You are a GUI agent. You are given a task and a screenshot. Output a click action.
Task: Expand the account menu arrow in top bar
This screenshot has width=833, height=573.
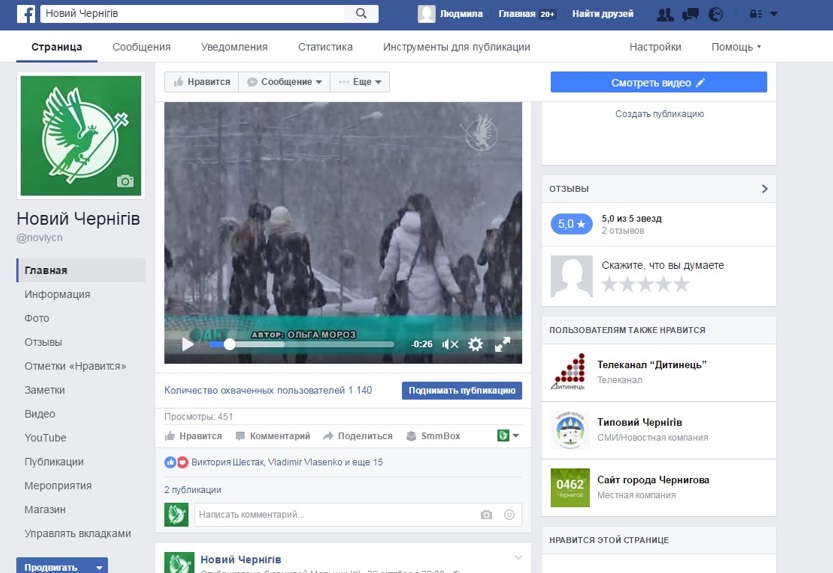[774, 14]
